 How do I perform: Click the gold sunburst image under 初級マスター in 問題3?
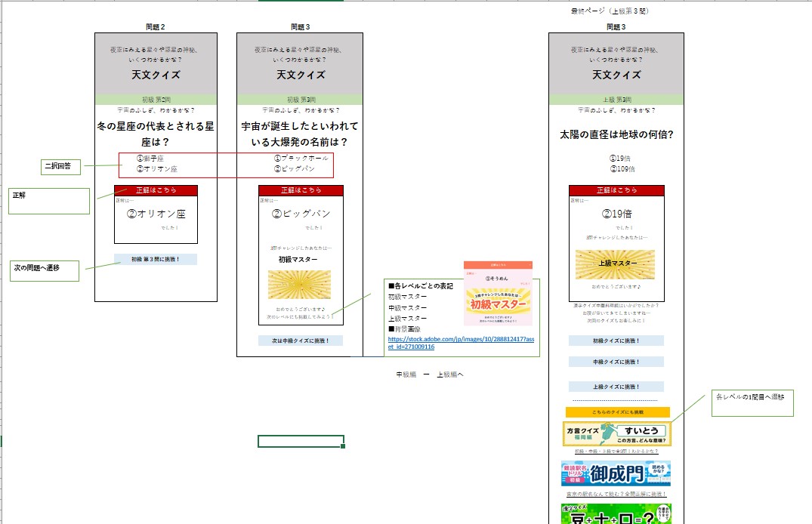(x=300, y=285)
